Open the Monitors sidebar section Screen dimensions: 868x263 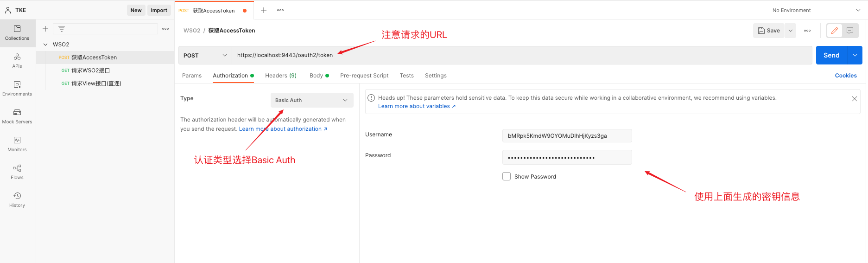[17, 144]
